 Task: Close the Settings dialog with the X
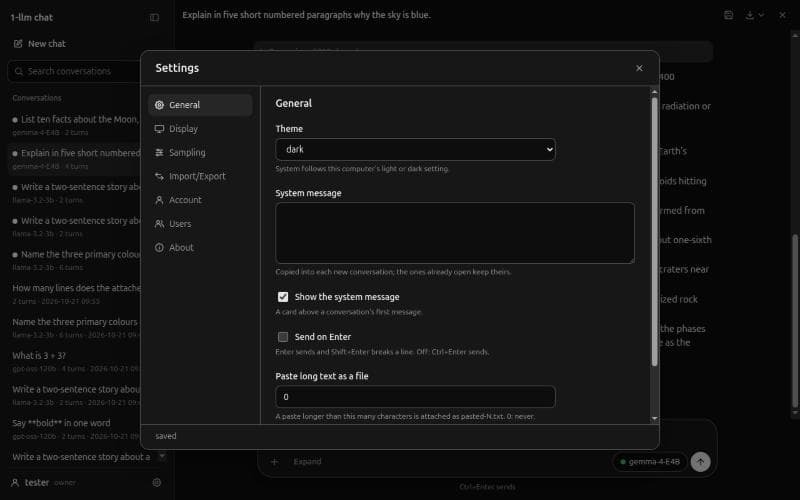pos(639,68)
